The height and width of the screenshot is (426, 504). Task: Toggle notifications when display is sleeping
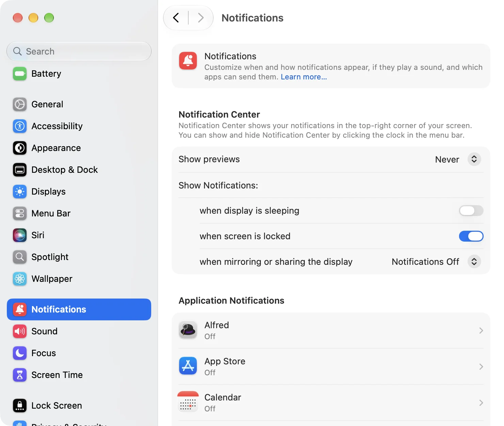(x=471, y=211)
